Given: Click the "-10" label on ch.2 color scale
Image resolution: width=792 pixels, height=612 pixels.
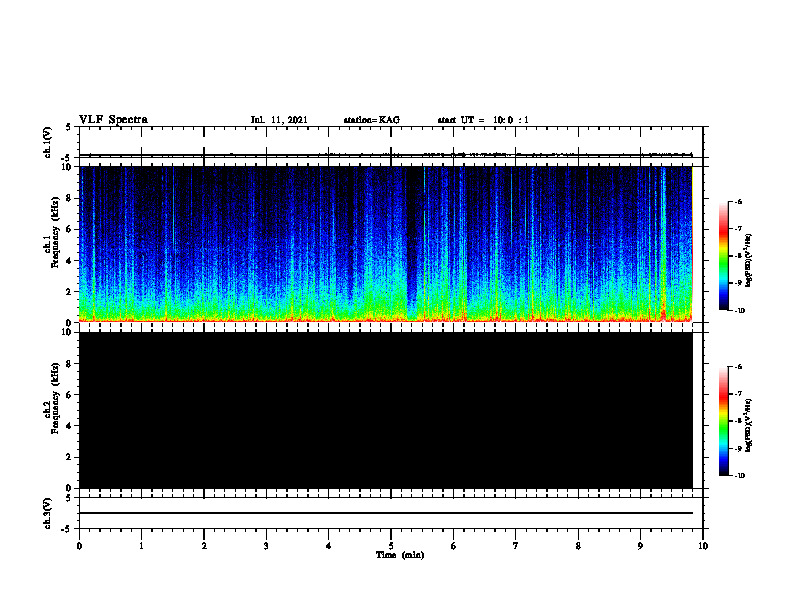Looking at the screenshot, I should (x=739, y=476).
